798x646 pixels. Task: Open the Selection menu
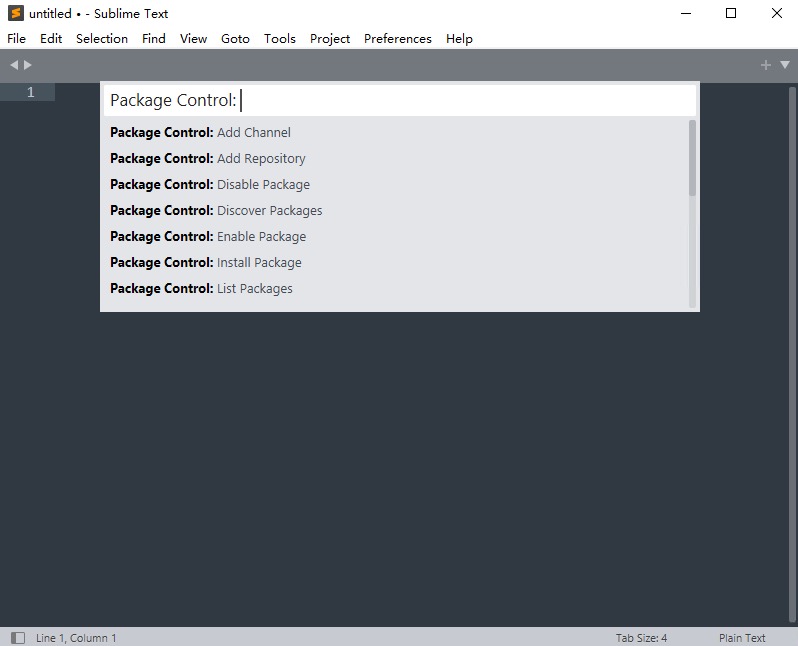102,39
